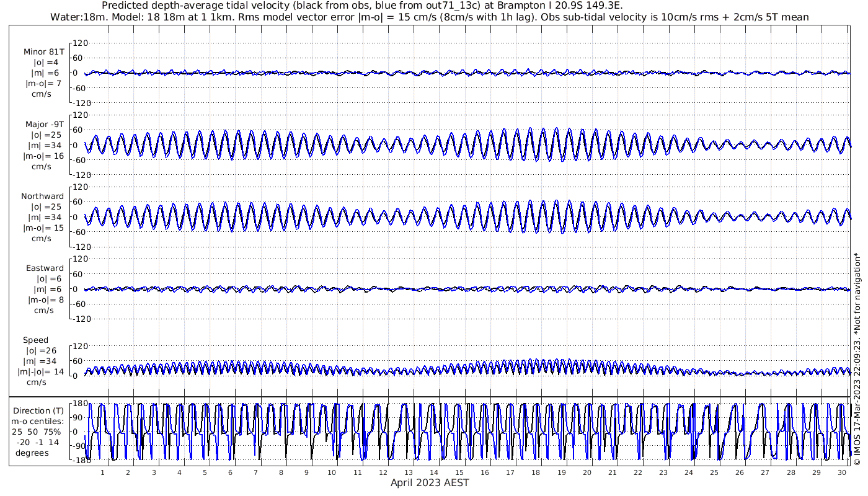The height and width of the screenshot is (496, 868).
Task: Click the '|m|-|o|= 14' value in the Speed panel
Action: [x=41, y=372]
